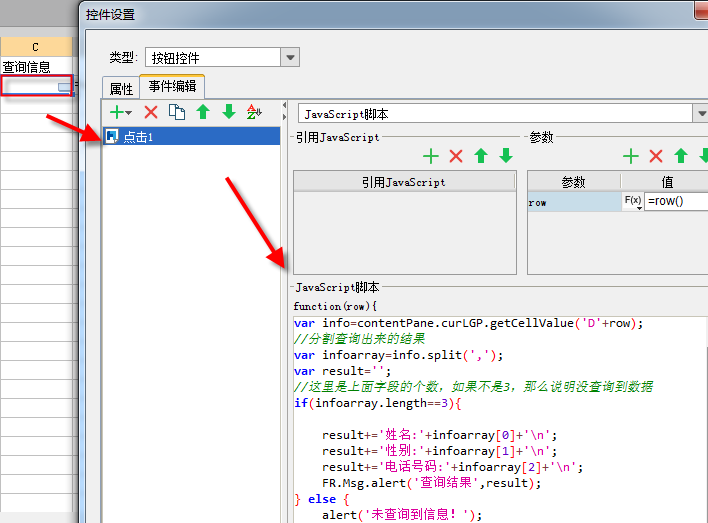Delete the selected event with the red X
708x523 pixels.
tap(151, 112)
